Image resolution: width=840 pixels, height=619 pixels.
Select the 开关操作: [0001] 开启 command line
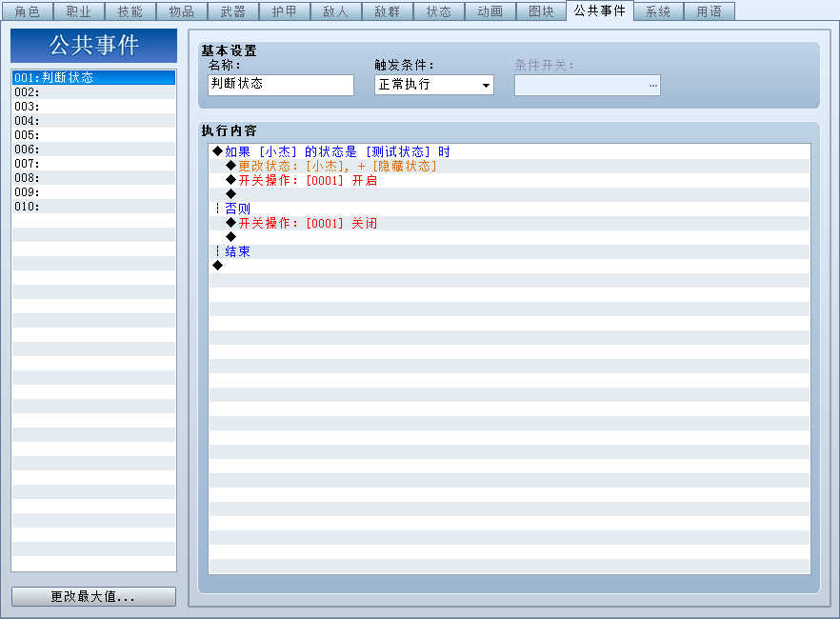point(509,180)
